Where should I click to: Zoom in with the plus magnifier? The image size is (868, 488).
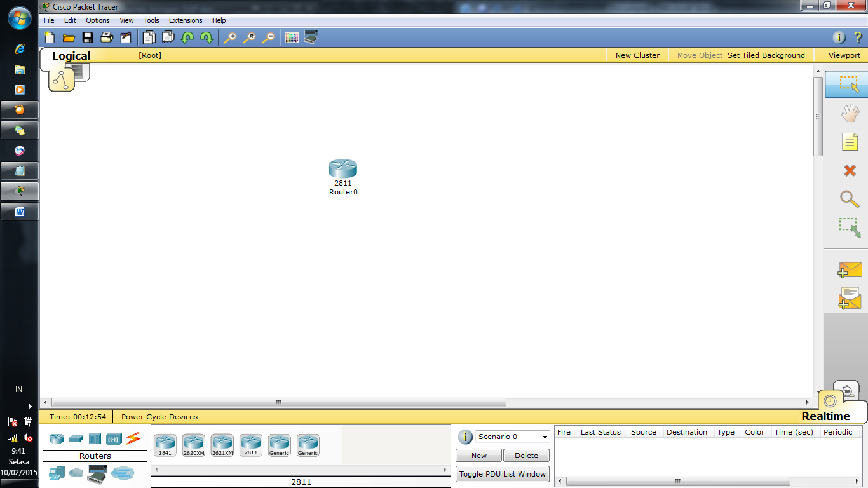pos(230,37)
